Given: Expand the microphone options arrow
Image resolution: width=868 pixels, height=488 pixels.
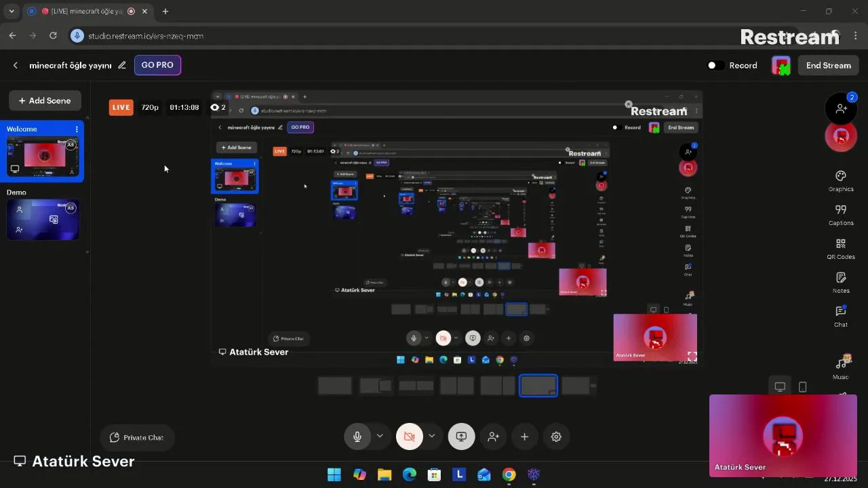Looking at the screenshot, I should point(380,436).
